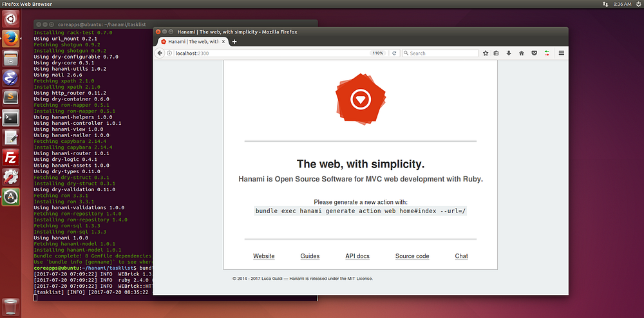The width and height of the screenshot is (644, 318).
Task: Click the bundle exec hanami generate command
Action: tap(361, 211)
